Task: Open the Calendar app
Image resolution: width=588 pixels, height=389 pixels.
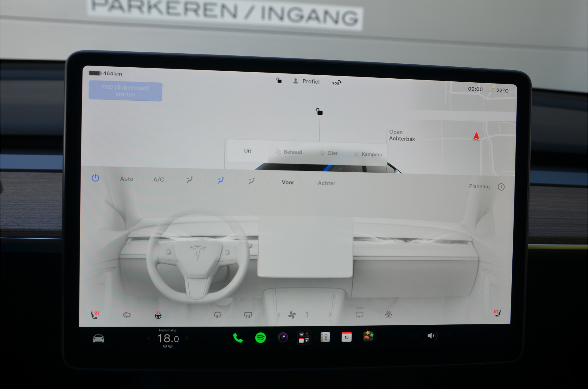Action: (346, 337)
